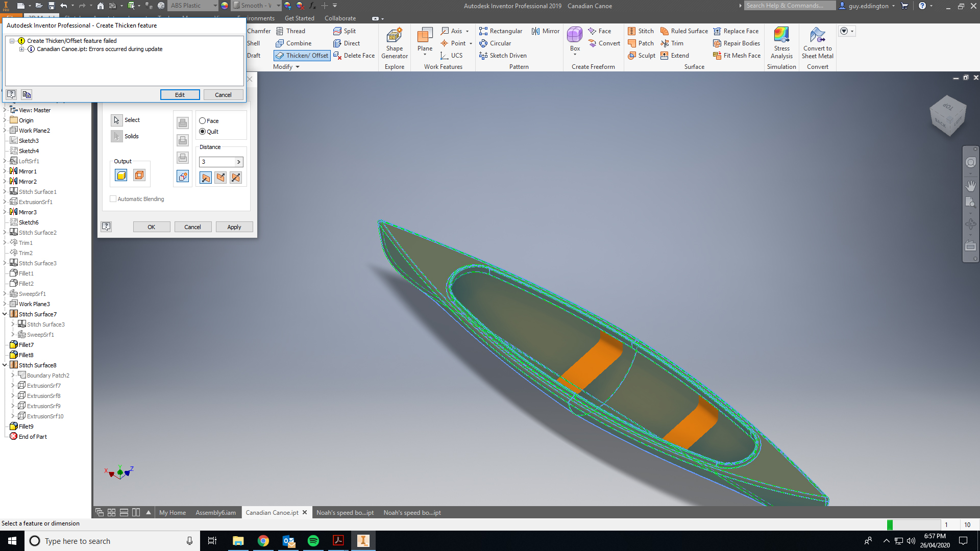The height and width of the screenshot is (551, 980).
Task: Select the Mirror tool in Pattern panel
Action: click(x=545, y=31)
